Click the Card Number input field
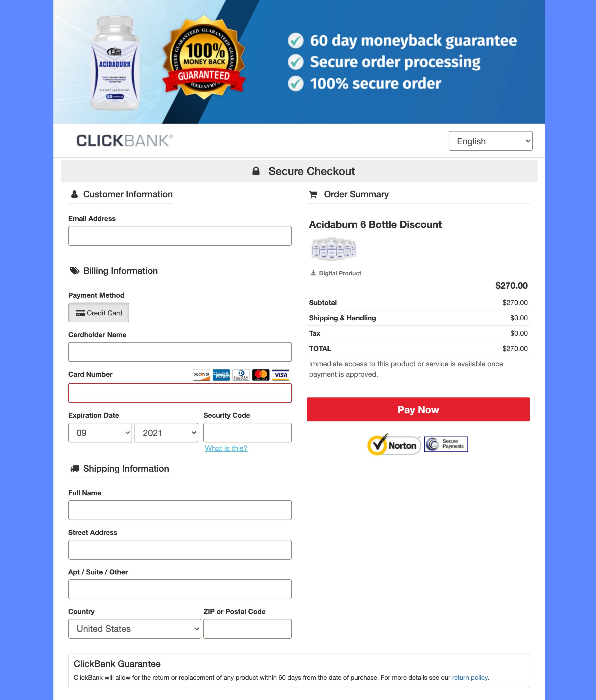Image resolution: width=596 pixels, height=700 pixels. [x=180, y=393]
